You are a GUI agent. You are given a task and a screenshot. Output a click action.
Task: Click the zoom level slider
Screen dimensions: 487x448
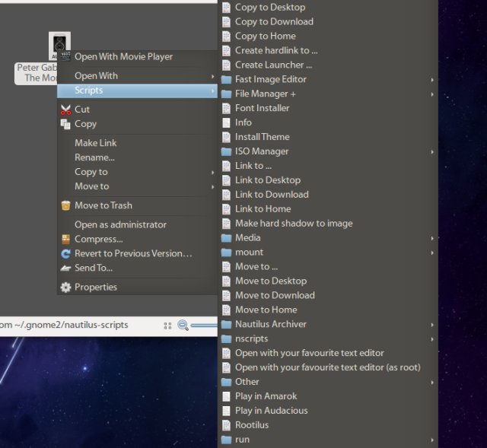tap(204, 325)
